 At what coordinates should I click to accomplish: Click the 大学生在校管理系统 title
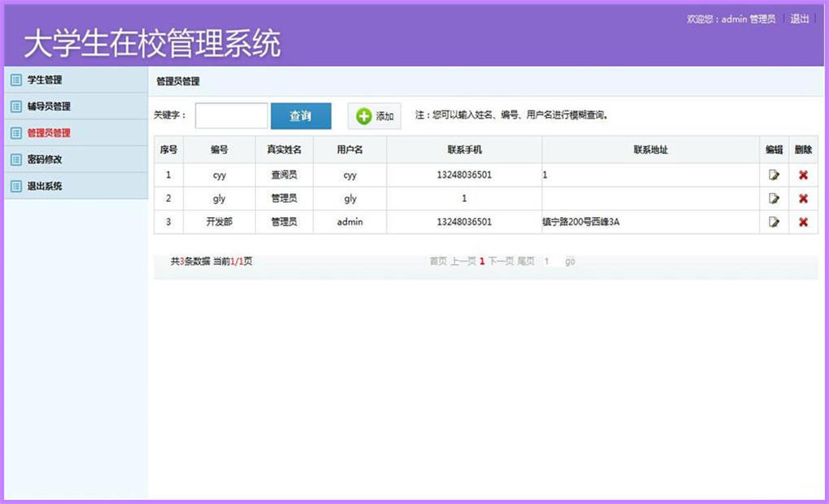pos(152,43)
